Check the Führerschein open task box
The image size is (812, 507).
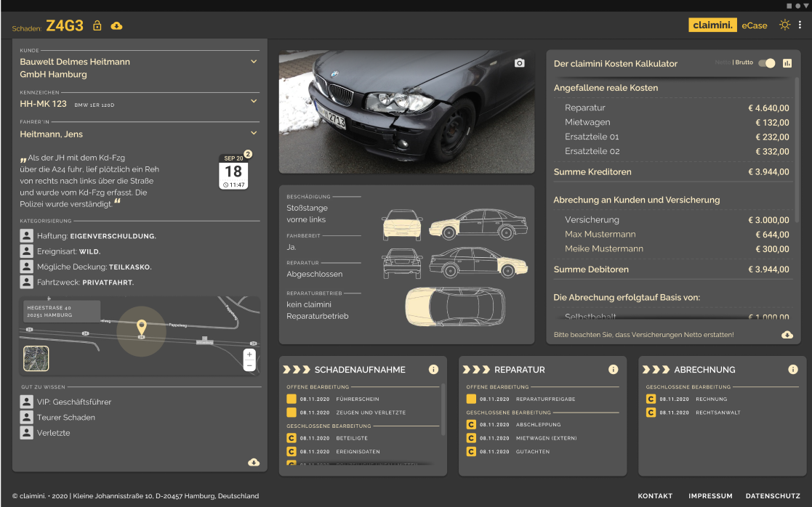click(291, 399)
